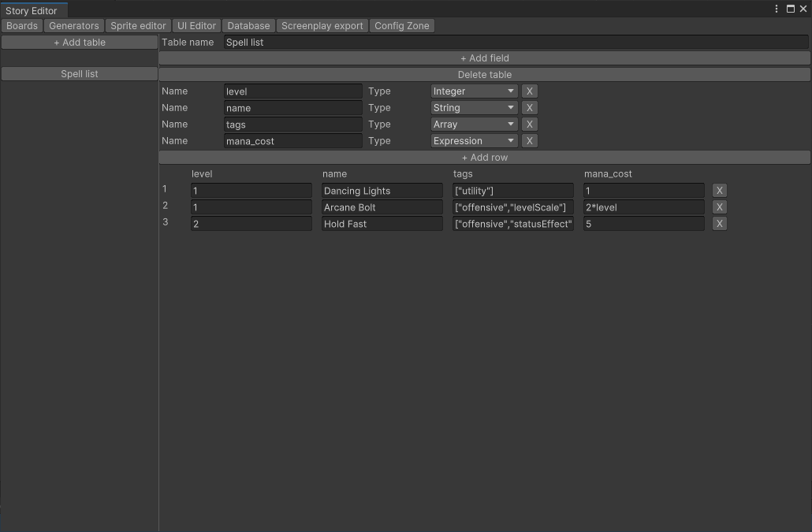
Task: Switch to the Sprite editor tab
Action: pyautogui.click(x=138, y=26)
